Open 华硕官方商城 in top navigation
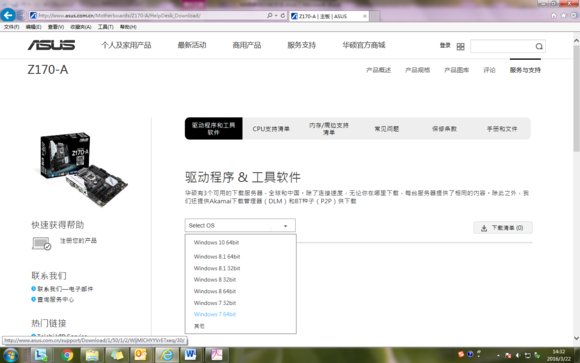 pyautogui.click(x=364, y=45)
